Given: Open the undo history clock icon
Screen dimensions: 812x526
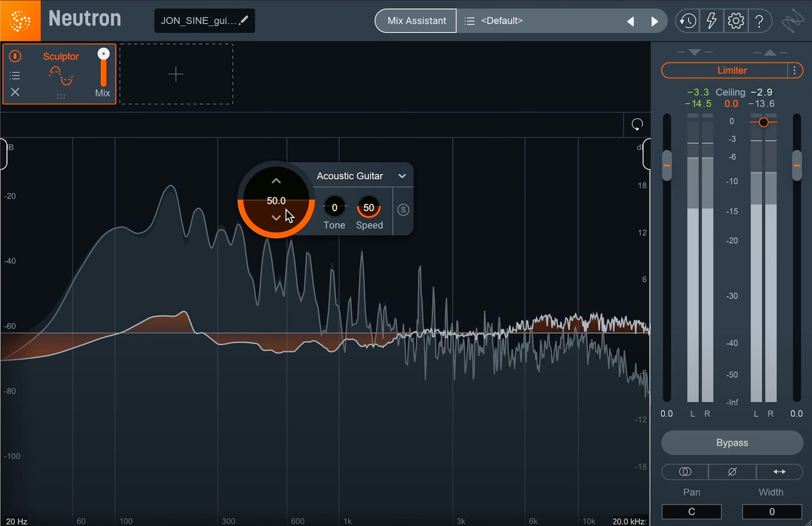Looking at the screenshot, I should [x=688, y=21].
